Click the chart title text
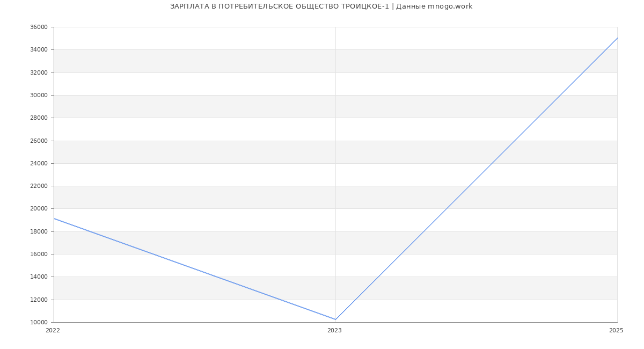The image size is (644, 349). [321, 6]
